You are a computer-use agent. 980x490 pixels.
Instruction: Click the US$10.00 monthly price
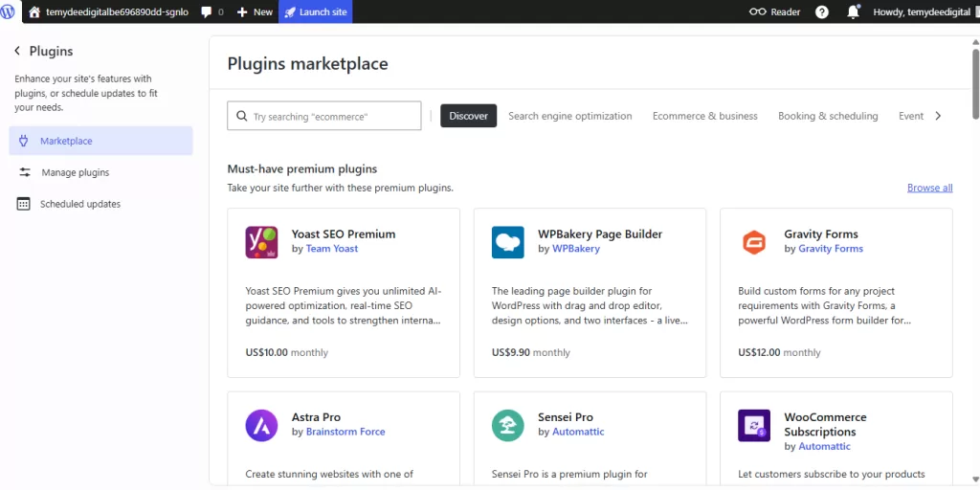tap(287, 352)
